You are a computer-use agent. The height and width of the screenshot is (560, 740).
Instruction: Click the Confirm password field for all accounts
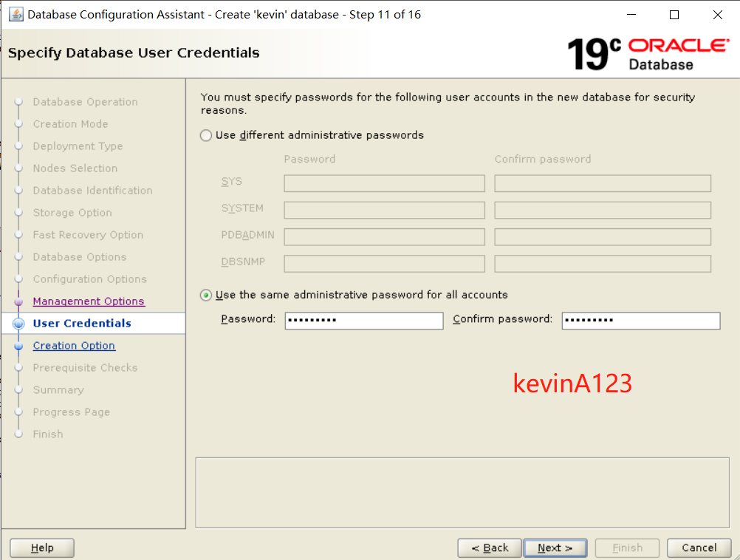(641, 321)
